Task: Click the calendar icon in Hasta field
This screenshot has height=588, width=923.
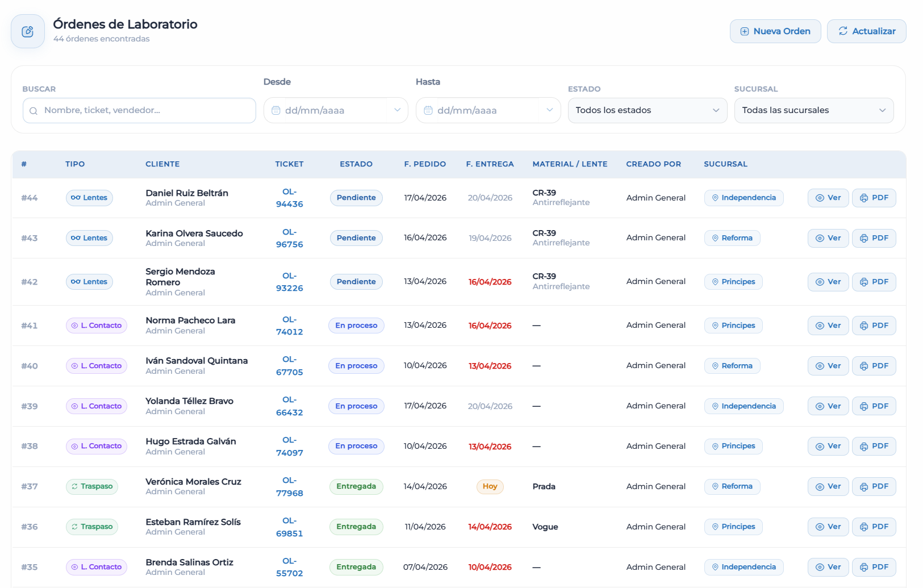Action: coord(428,111)
